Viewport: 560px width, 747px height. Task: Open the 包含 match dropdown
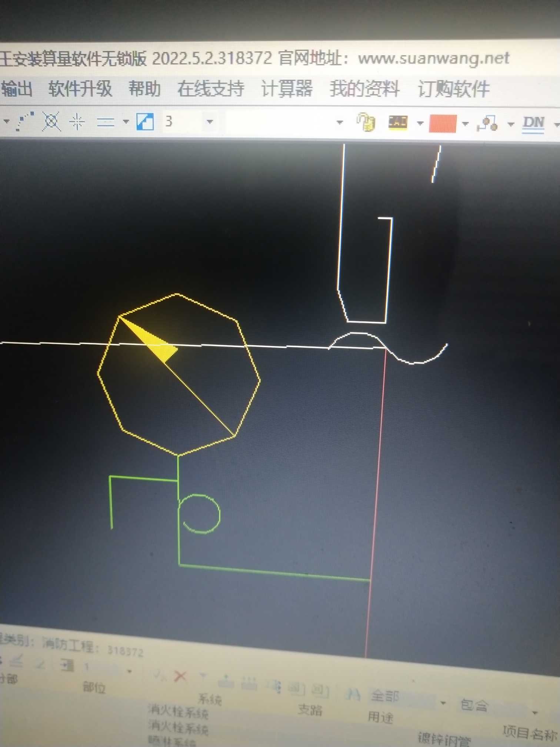click(x=534, y=712)
